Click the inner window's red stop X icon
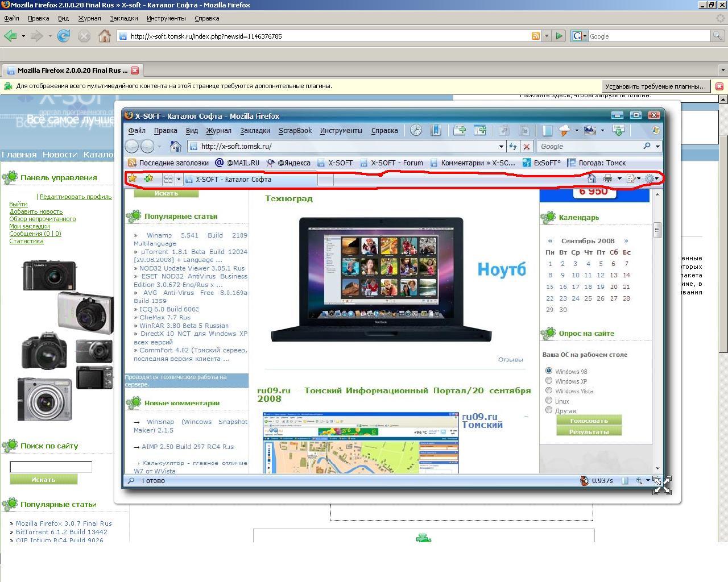This screenshot has width=728, height=582. pyautogui.click(x=527, y=146)
